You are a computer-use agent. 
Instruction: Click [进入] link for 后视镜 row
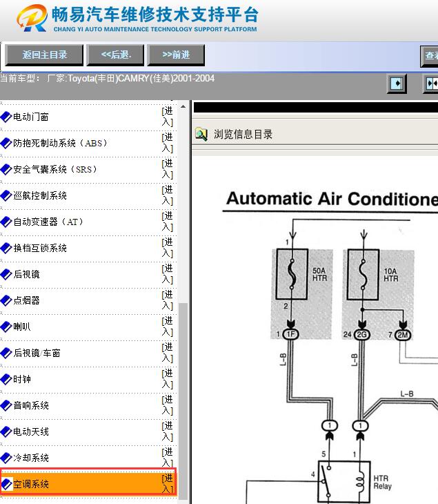pyautogui.click(x=168, y=274)
